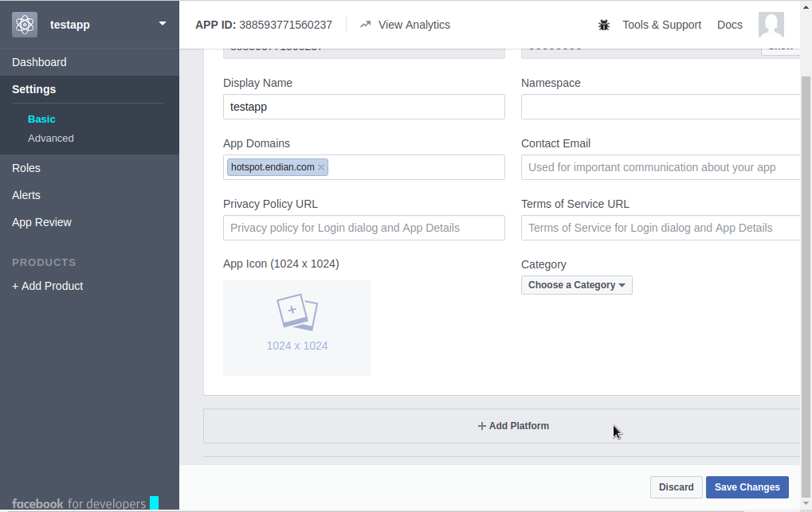Focus the Privacy Policy URL field

click(363, 228)
